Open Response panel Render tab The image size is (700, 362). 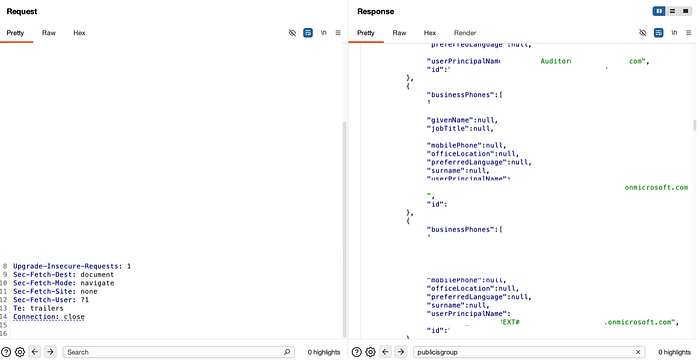[x=465, y=33]
